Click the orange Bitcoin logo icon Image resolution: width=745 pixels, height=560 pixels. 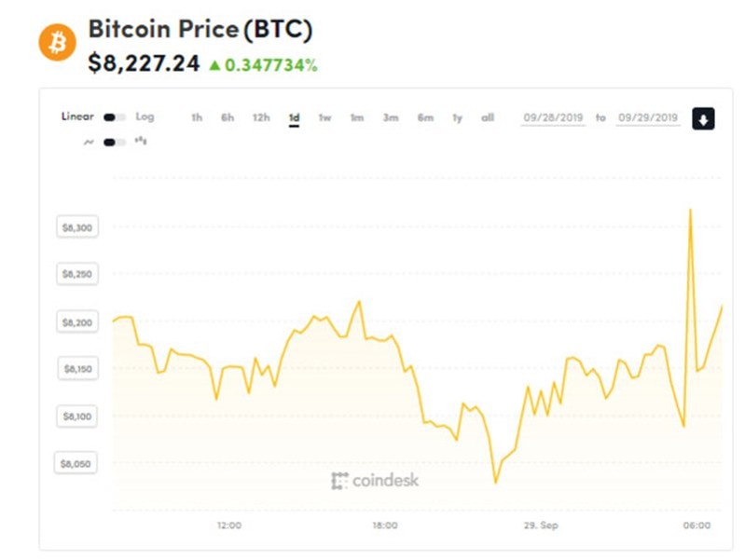coord(57,43)
